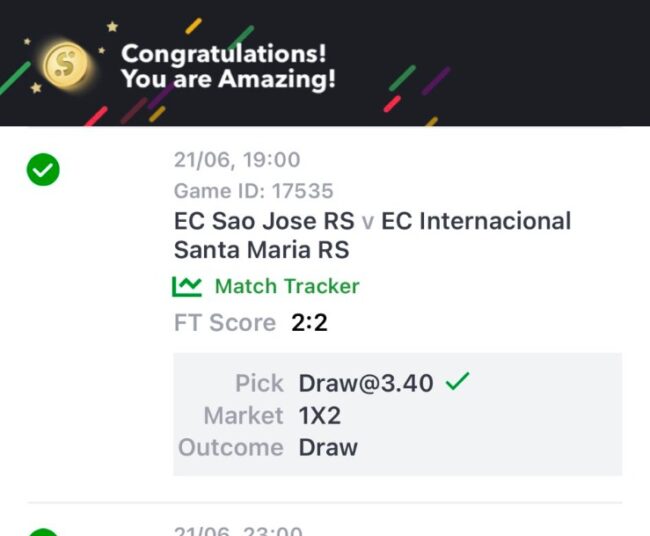Click the Outcome Draw value
Screen dimensions: 650x536
pos(328,448)
